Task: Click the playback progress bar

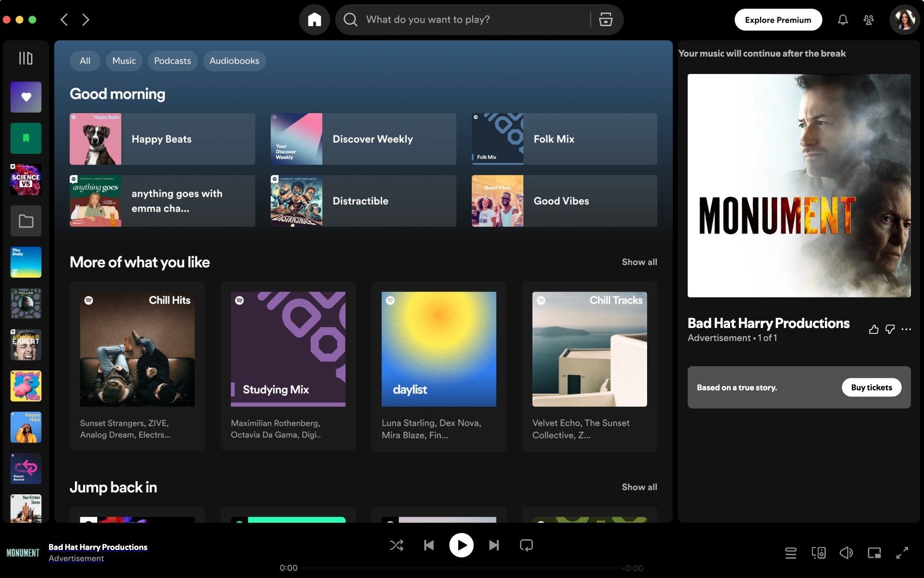Action: (x=462, y=568)
